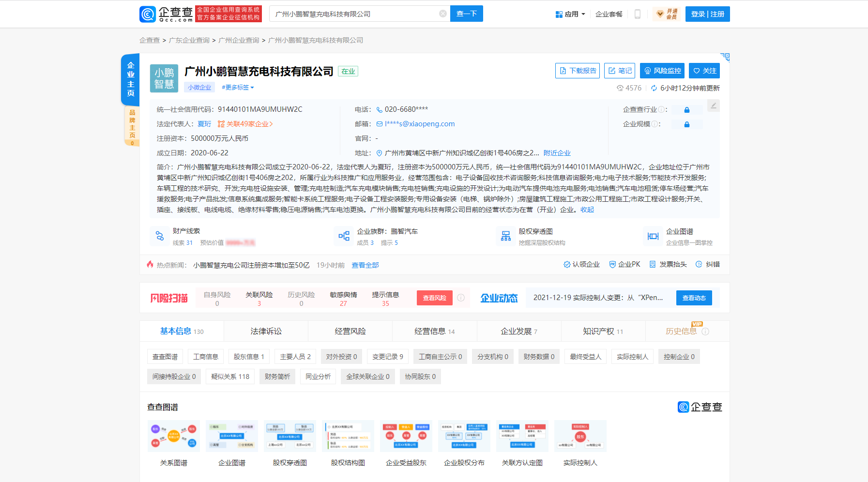The width and height of the screenshot is (868, 482).
Task: Select the 变更记录 9 sub-tab
Action: coord(388,357)
